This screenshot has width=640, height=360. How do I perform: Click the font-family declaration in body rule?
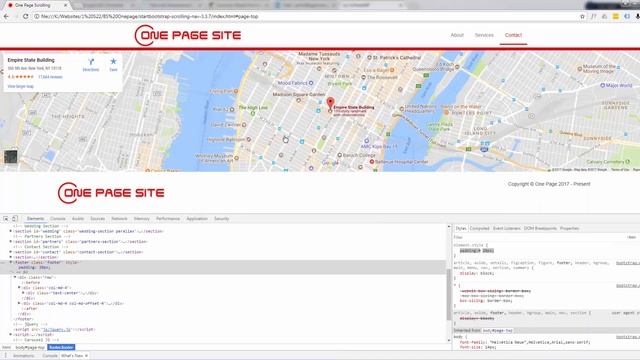[525, 342]
